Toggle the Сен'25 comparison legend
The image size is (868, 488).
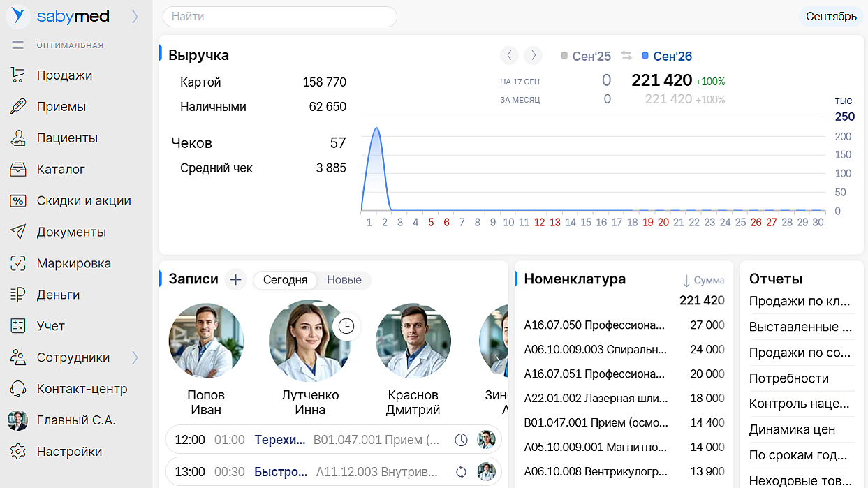(587, 56)
